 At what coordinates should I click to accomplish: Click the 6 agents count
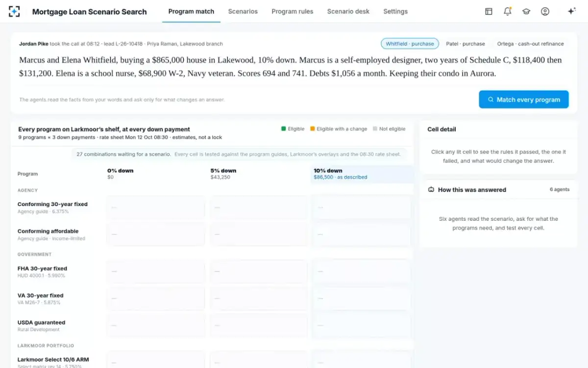(x=560, y=189)
